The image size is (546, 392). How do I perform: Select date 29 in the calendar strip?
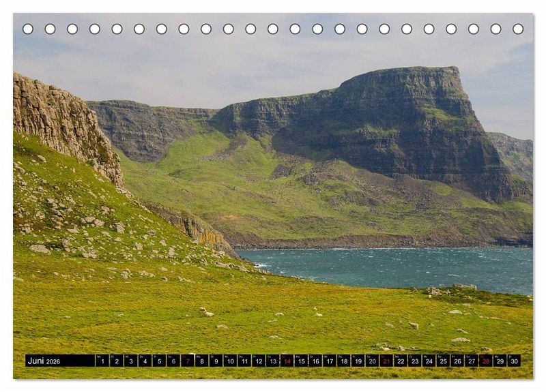(500, 361)
